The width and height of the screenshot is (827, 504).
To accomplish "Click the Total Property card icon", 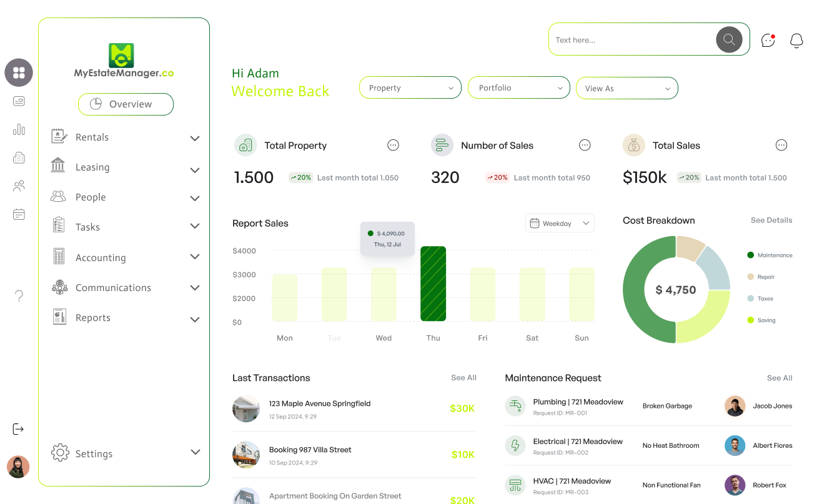I will pos(245,145).
